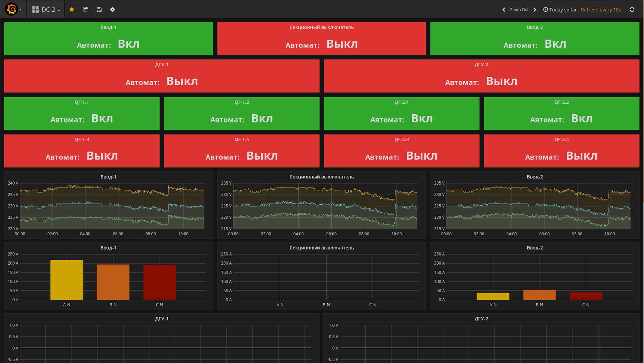Click the ДГУ-2 voltage graph title
Image resolution: width=644 pixels, height=363 pixels.
click(482, 319)
